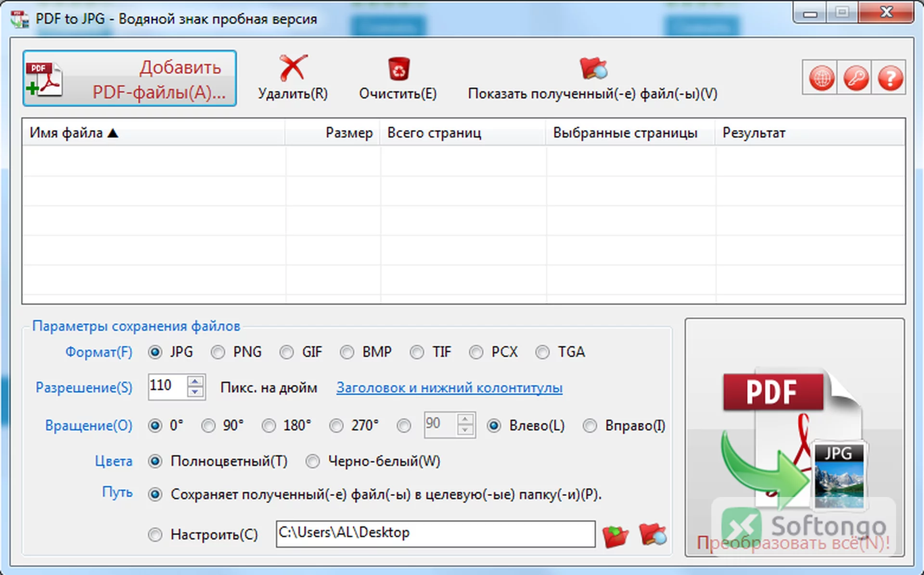Select Черно-белый(W) color mode
This screenshot has width=924, height=575.
(313, 461)
